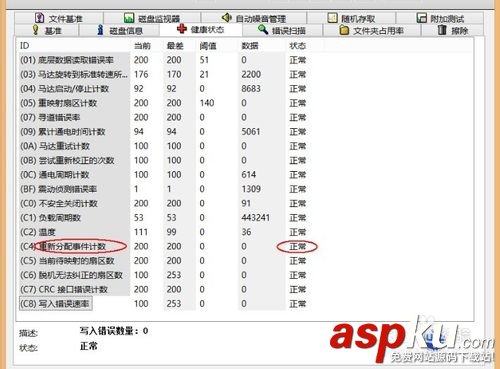Select row (C7) CRC 接口错误计数
Viewport: 500px width, 369px height.
(x=163, y=289)
